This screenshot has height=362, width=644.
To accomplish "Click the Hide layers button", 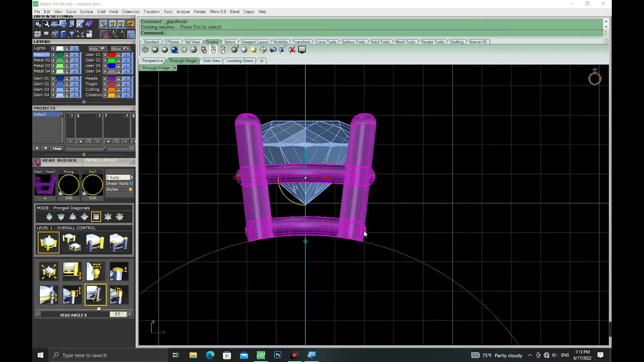I will pyautogui.click(x=98, y=49).
